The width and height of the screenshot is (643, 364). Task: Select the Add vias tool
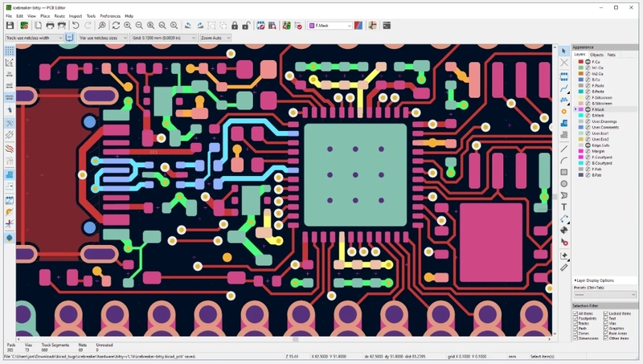(x=564, y=112)
